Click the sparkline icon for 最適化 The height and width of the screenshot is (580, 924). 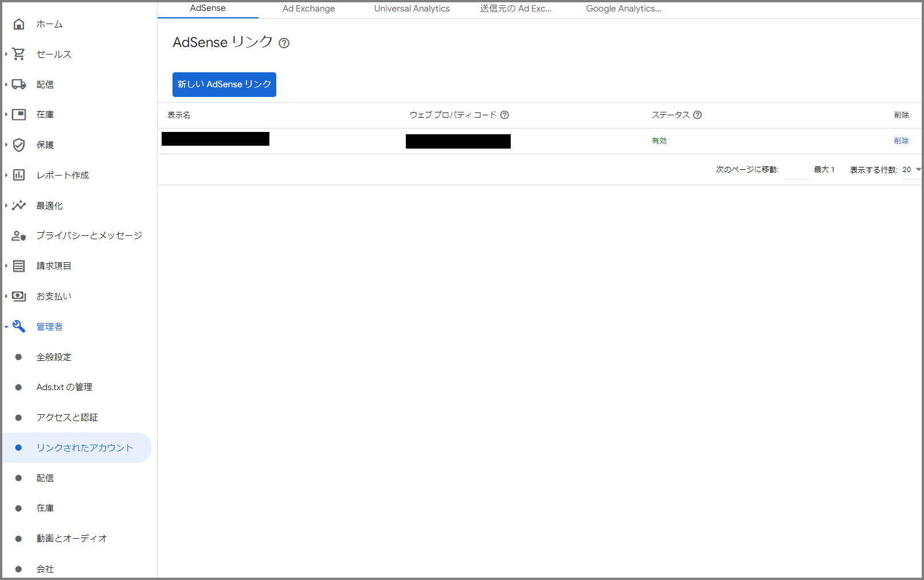tap(19, 205)
